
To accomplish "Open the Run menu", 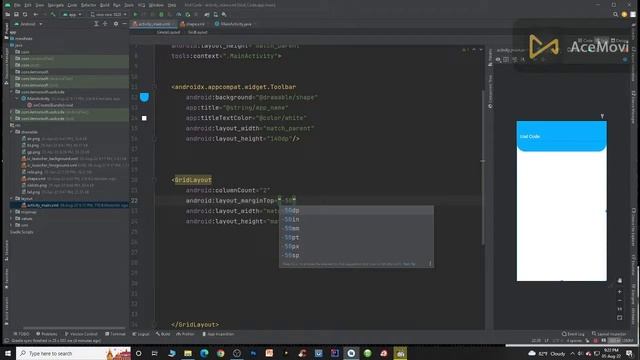I will 117,5.
